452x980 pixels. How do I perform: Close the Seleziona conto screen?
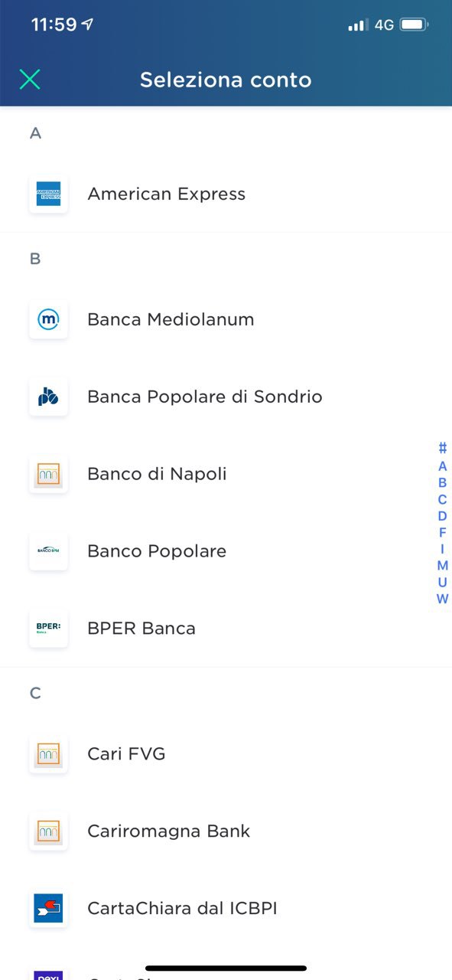[30, 80]
